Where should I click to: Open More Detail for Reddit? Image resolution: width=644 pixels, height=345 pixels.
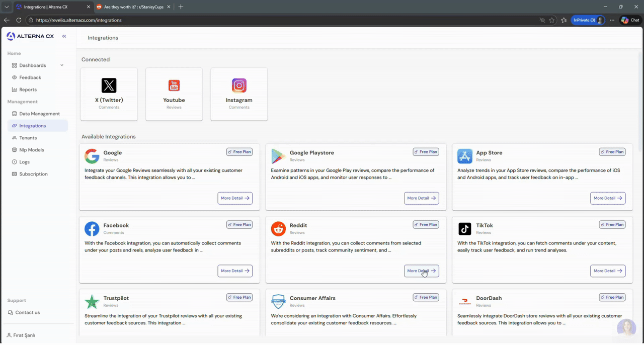422,271
